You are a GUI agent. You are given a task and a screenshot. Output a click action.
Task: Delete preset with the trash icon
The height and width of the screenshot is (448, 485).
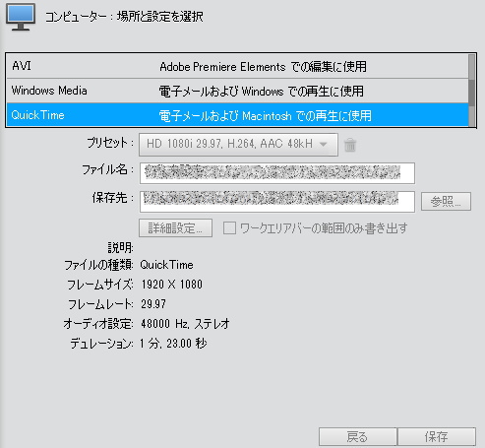350,145
